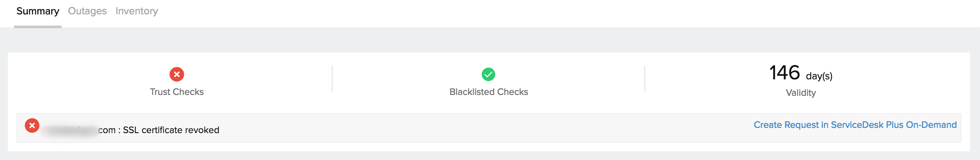The width and height of the screenshot is (980, 160).
Task: Click the Validity label
Action: pos(801,93)
